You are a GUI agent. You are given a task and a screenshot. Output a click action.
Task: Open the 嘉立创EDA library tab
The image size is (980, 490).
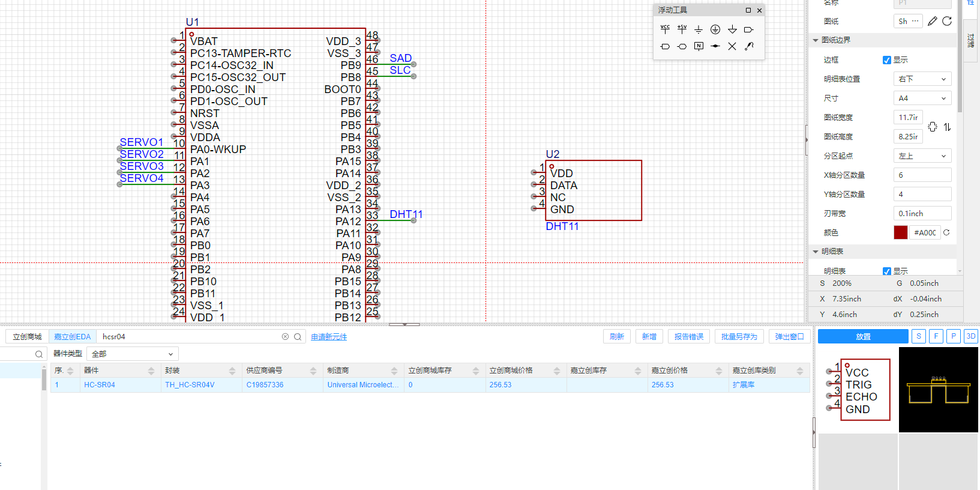(72, 337)
